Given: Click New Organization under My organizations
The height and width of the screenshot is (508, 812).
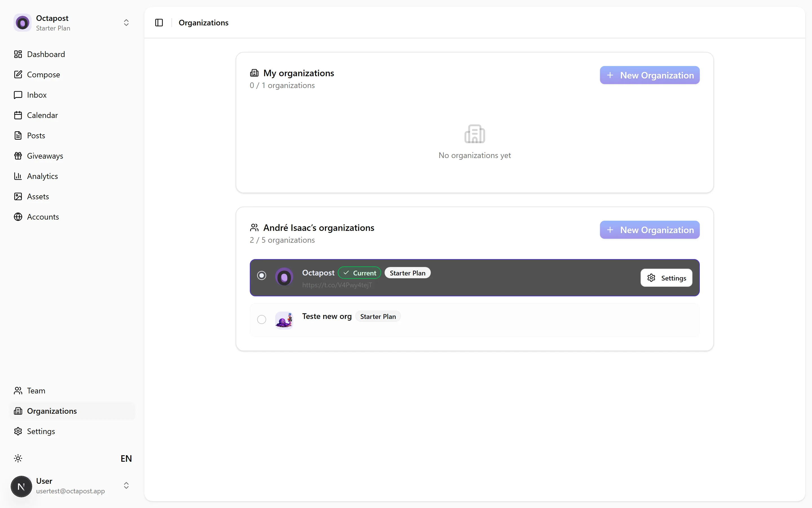Looking at the screenshot, I should (650, 75).
